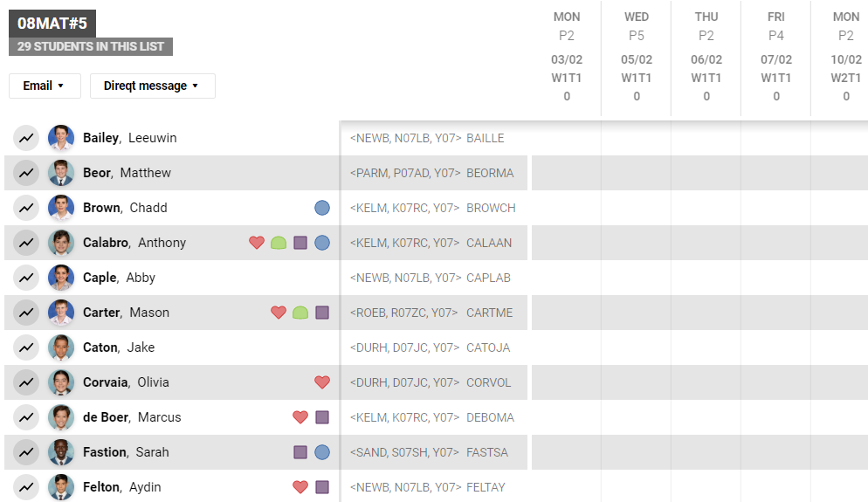The height and width of the screenshot is (502, 868).
Task: Click the purple square icon for de Boer, Marcus
Action: click(x=322, y=417)
